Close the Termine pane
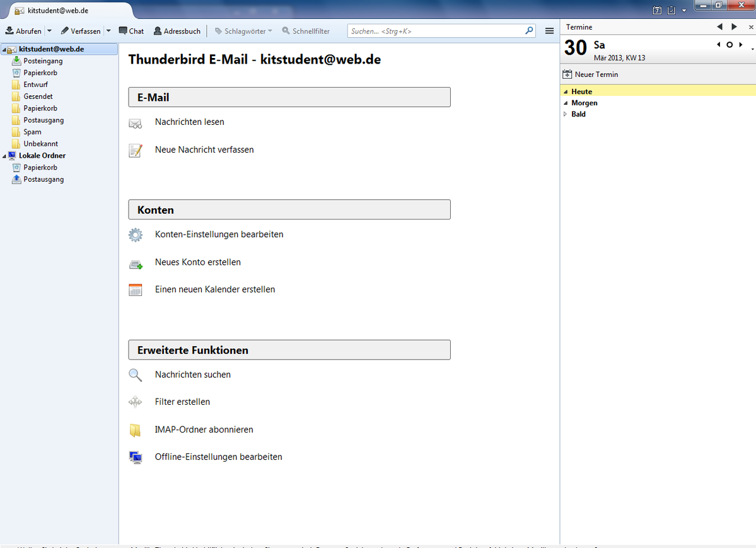Viewport: 756px width, 548px height. pyautogui.click(x=751, y=28)
